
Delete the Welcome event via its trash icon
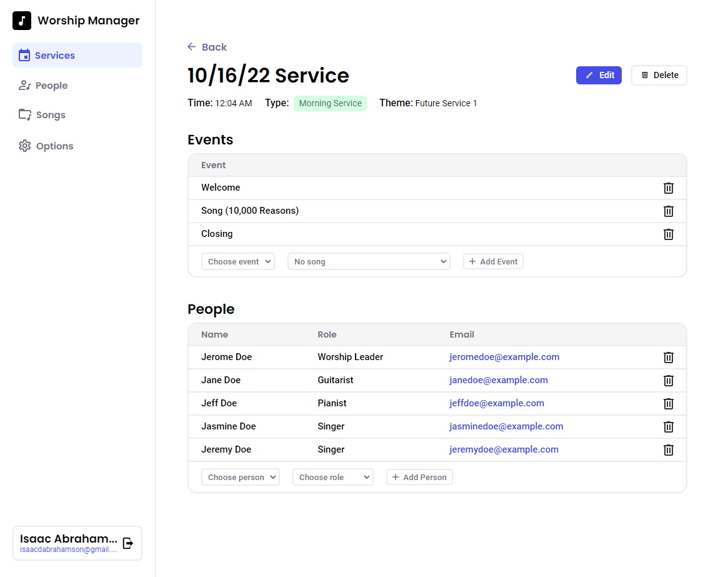click(x=668, y=188)
